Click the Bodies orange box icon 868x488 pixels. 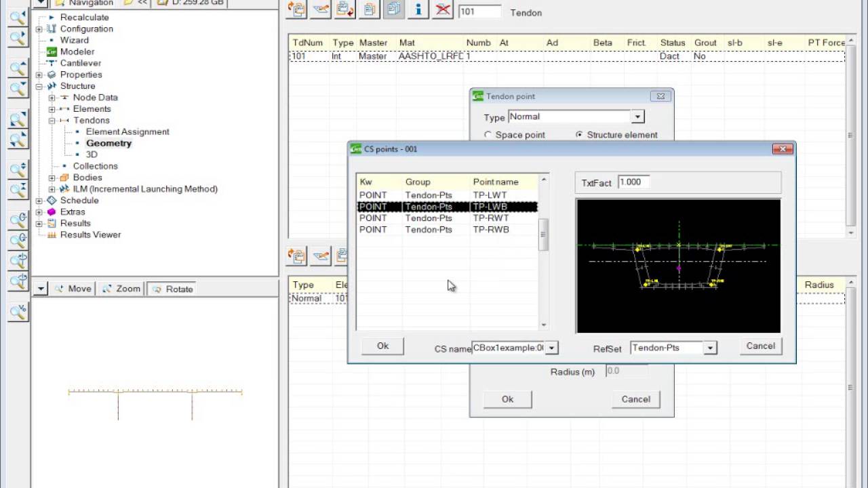pyautogui.click(x=64, y=178)
